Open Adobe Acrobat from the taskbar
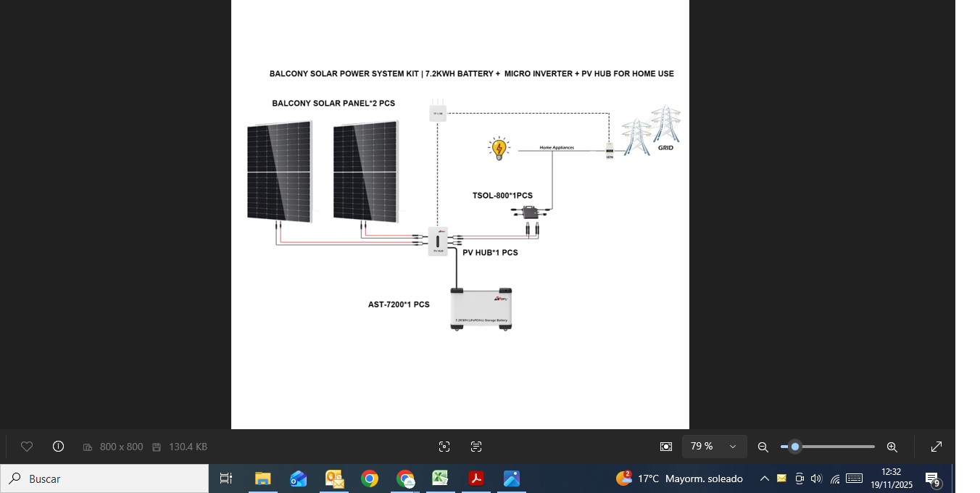The height and width of the screenshot is (493, 980). pyautogui.click(x=476, y=478)
